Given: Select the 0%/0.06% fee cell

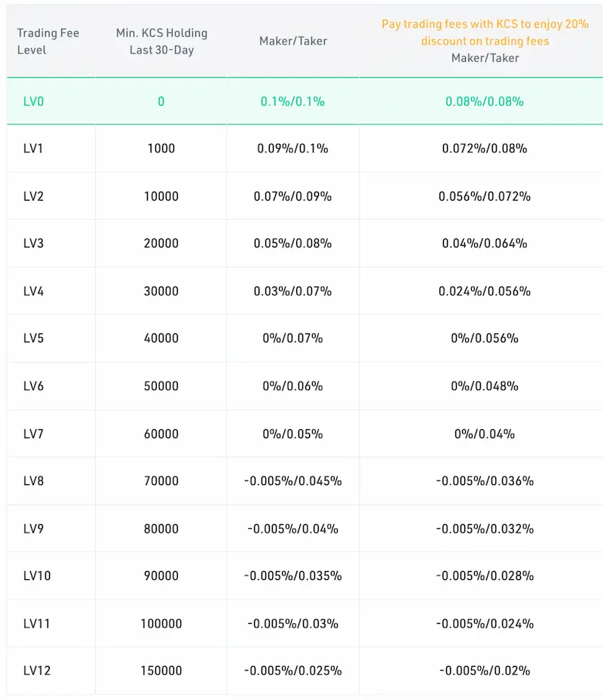Looking at the screenshot, I should click(292, 385).
